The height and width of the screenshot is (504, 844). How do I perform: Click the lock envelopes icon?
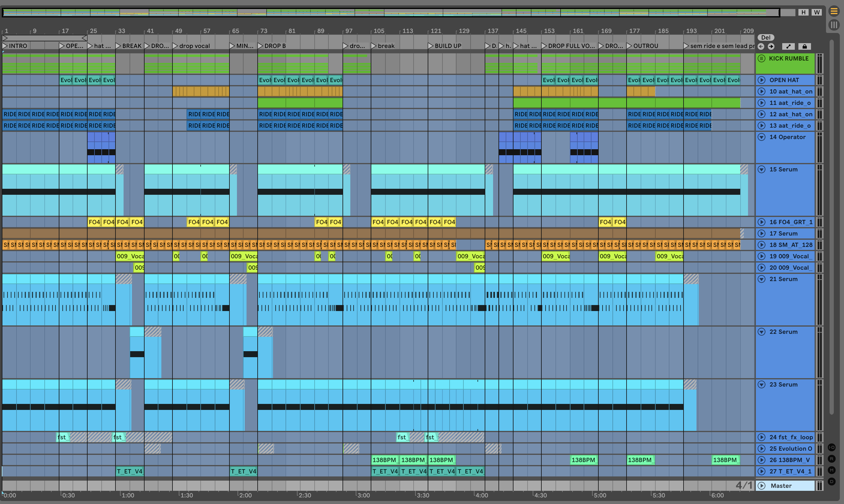point(805,46)
